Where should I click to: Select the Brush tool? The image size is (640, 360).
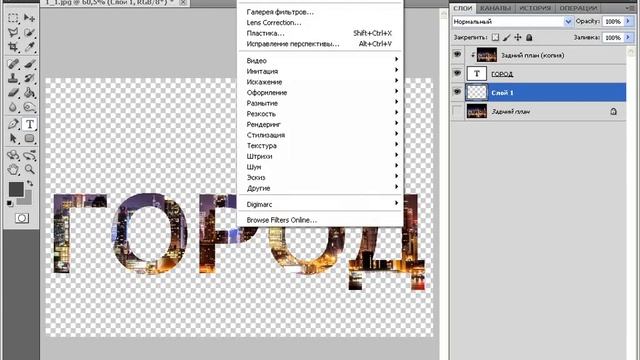click(x=29, y=64)
